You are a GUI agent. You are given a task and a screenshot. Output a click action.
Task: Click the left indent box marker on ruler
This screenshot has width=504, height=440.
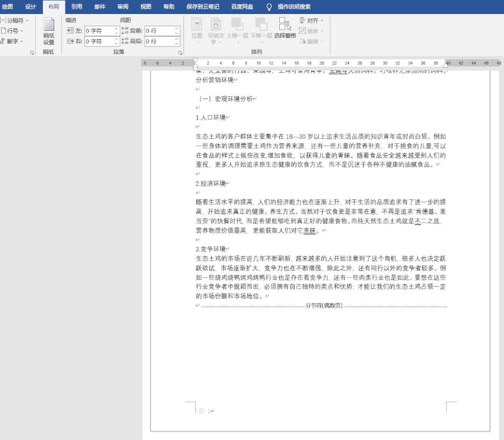(195, 69)
